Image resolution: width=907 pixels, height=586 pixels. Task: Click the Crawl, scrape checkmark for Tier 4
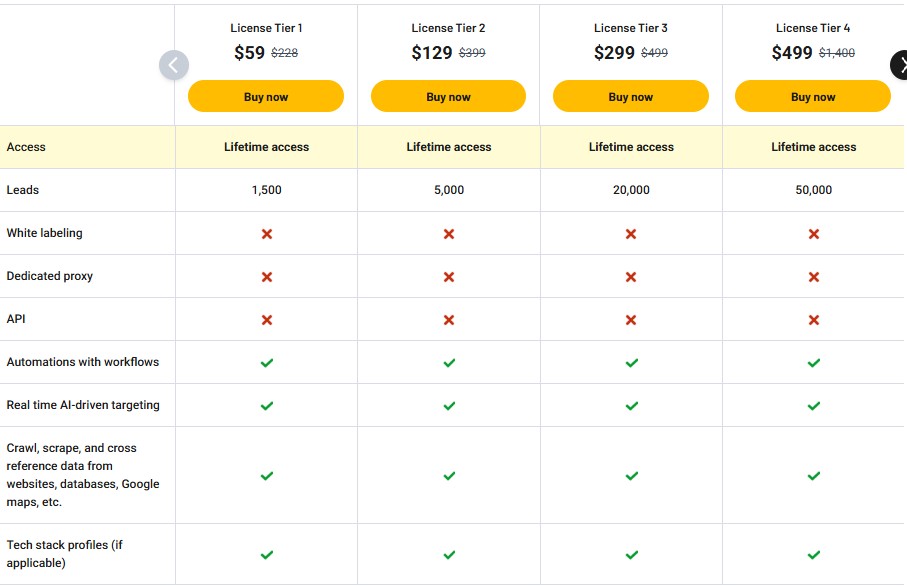[814, 476]
